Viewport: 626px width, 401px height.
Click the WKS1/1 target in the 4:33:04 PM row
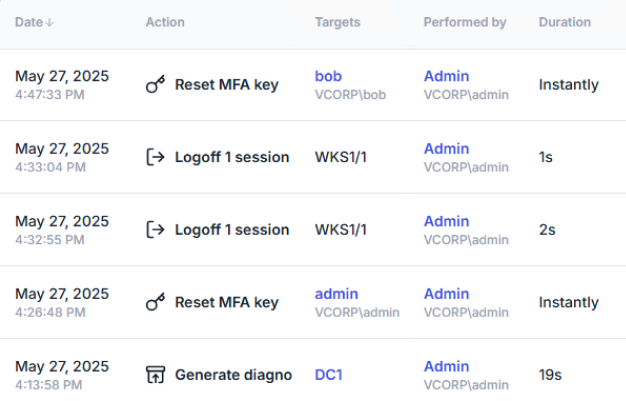pos(341,157)
